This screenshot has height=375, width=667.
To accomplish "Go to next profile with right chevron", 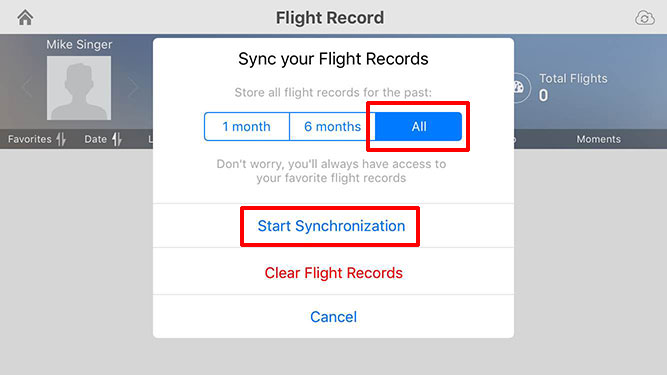I will [133, 88].
